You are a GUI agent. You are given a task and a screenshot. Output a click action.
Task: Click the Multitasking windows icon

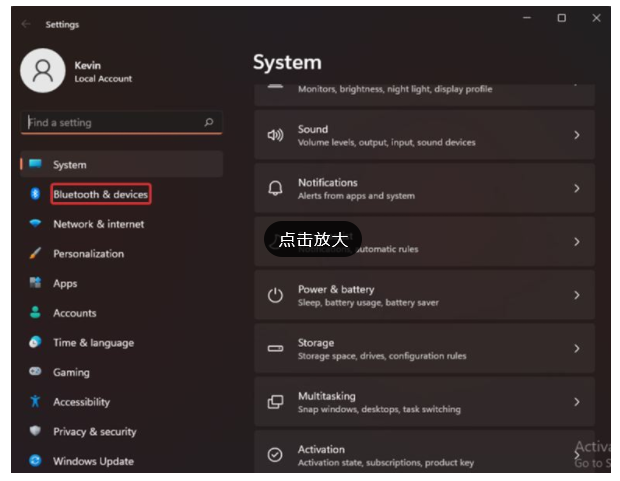(275, 402)
